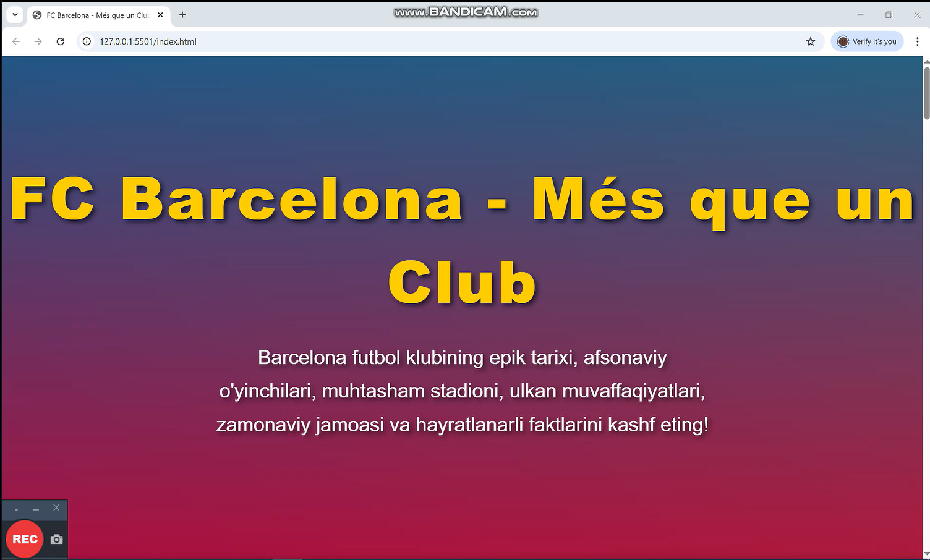Close the Bandicam recorder widget
The image size is (930, 560).
(x=56, y=507)
